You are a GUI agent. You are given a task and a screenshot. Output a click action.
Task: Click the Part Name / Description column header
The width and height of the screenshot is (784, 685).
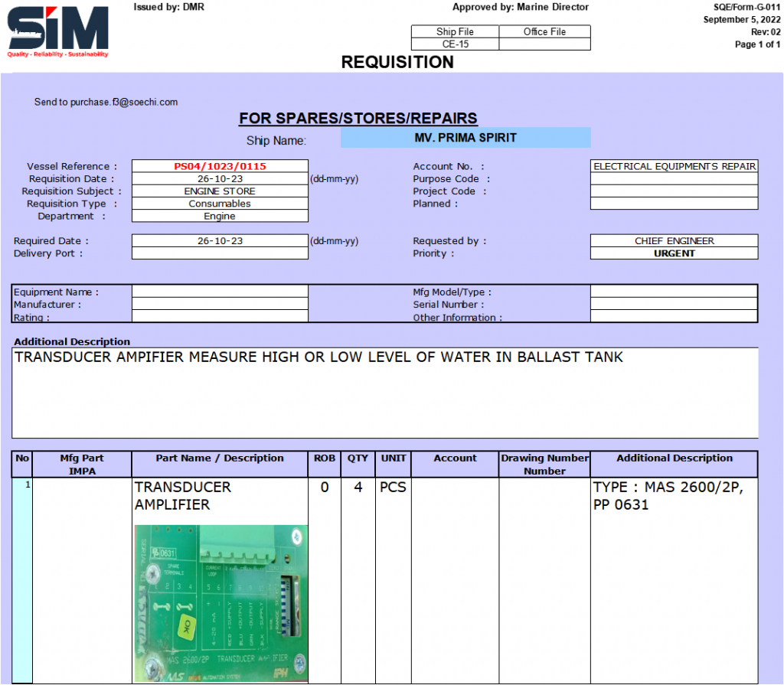tap(220, 458)
